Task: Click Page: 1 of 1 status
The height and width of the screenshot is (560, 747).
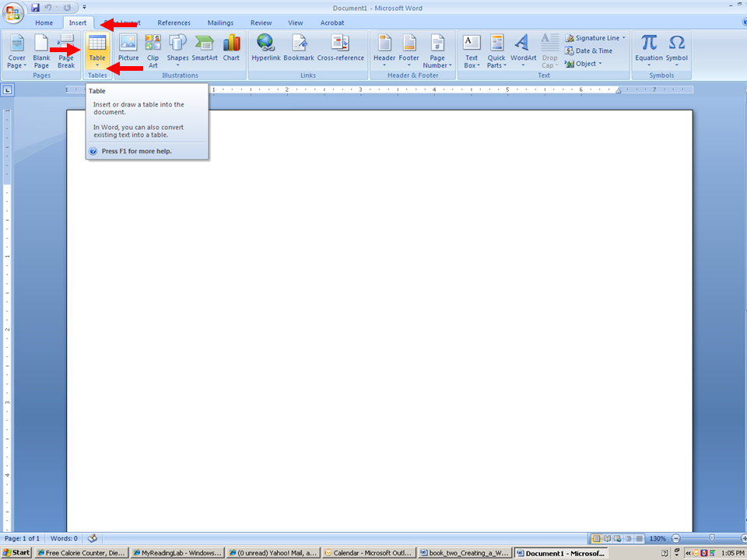Action: point(22,538)
